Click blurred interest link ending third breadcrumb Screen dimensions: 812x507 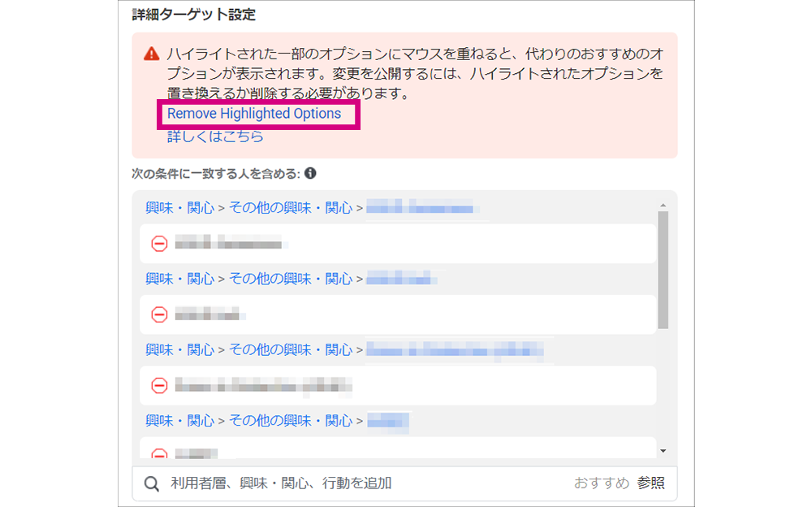pos(455,350)
